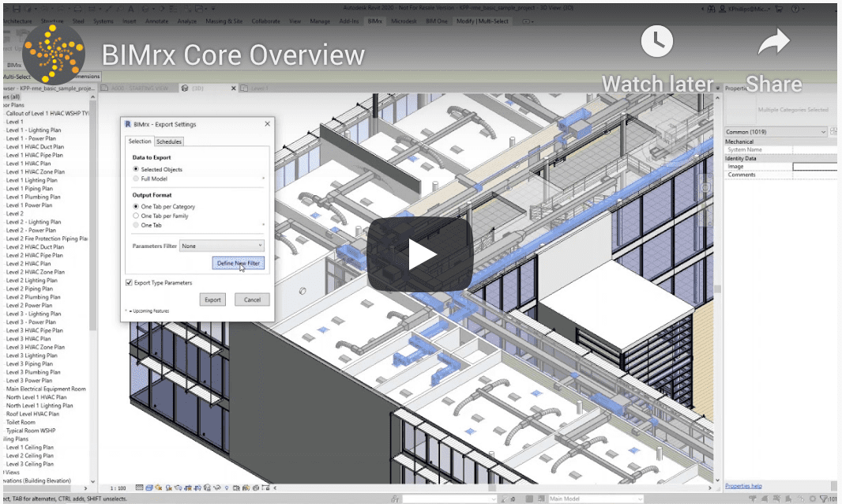Click the select links icon in status bar
The height and width of the screenshot is (504, 842).
pos(754,498)
